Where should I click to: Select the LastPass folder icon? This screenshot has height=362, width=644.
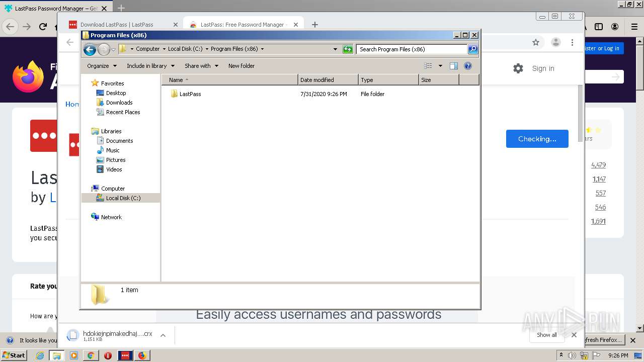click(x=174, y=94)
